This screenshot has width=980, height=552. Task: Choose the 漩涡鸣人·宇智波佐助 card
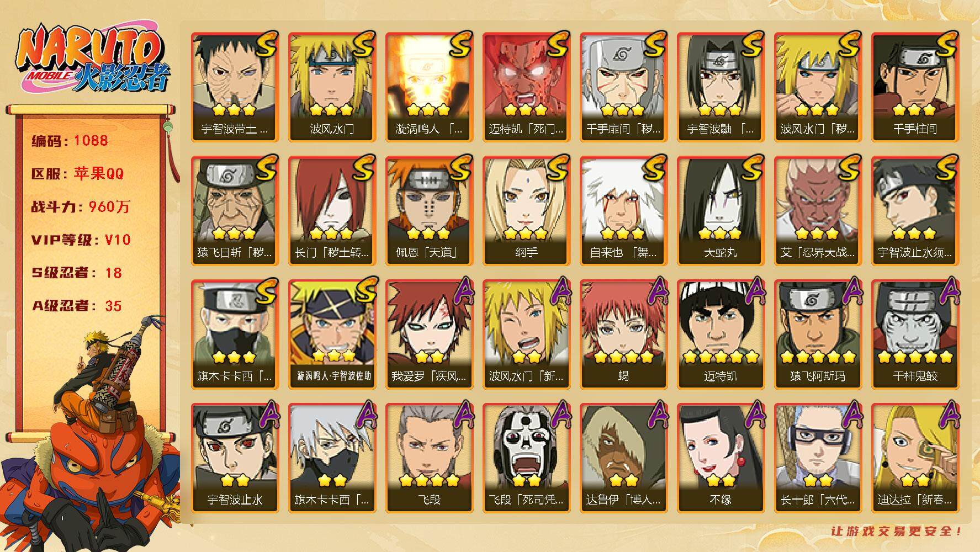coord(332,335)
